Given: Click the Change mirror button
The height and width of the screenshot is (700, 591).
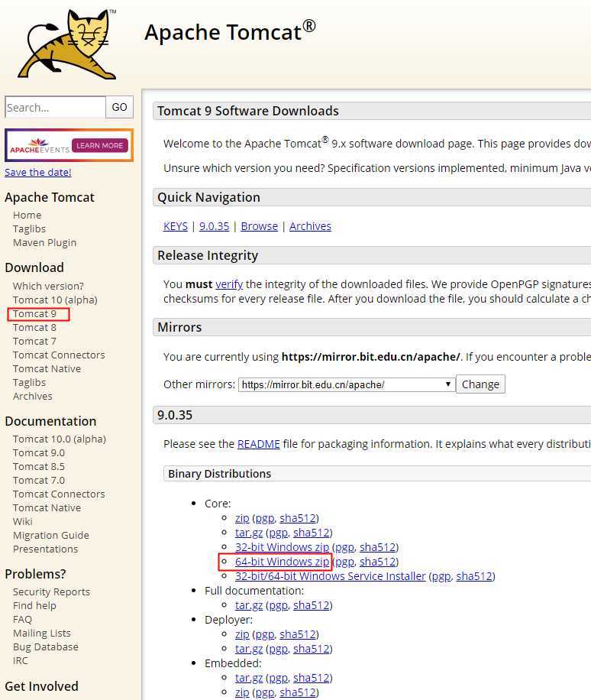Looking at the screenshot, I should pyautogui.click(x=480, y=384).
